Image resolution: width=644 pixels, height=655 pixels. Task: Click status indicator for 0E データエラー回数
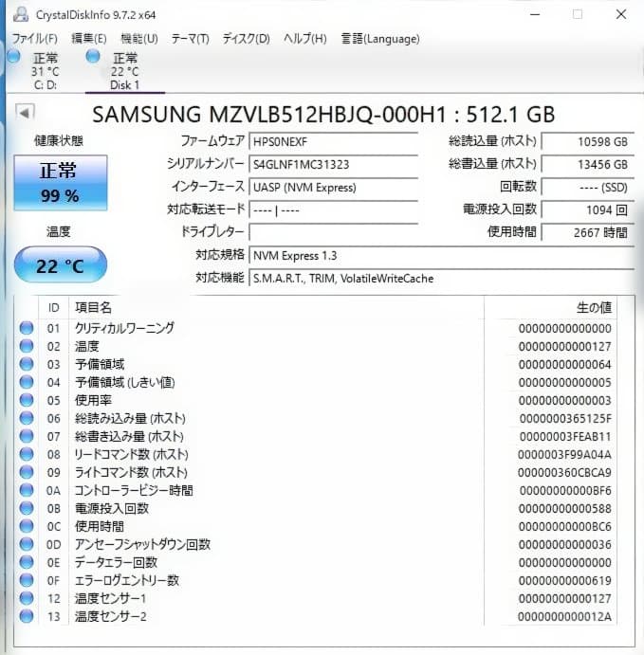click(x=27, y=562)
